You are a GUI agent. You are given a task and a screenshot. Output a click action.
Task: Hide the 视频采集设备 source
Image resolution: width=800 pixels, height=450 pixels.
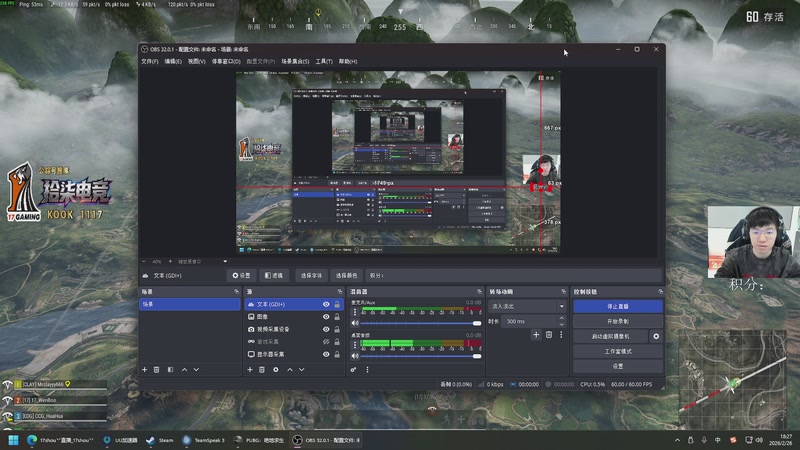[x=326, y=329]
